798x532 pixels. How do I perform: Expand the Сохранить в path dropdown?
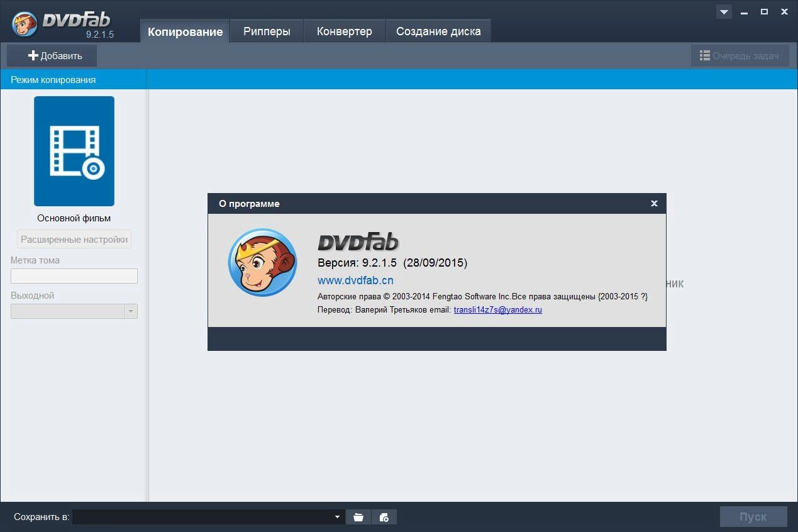pyautogui.click(x=338, y=517)
